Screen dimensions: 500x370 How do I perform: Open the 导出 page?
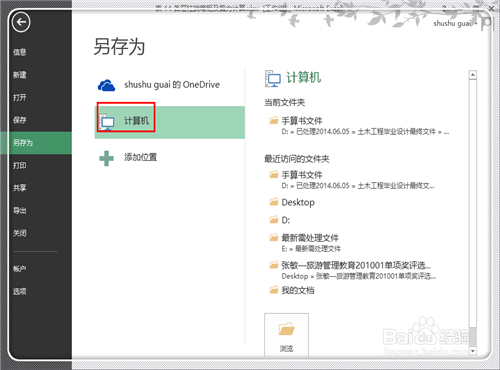click(20, 210)
